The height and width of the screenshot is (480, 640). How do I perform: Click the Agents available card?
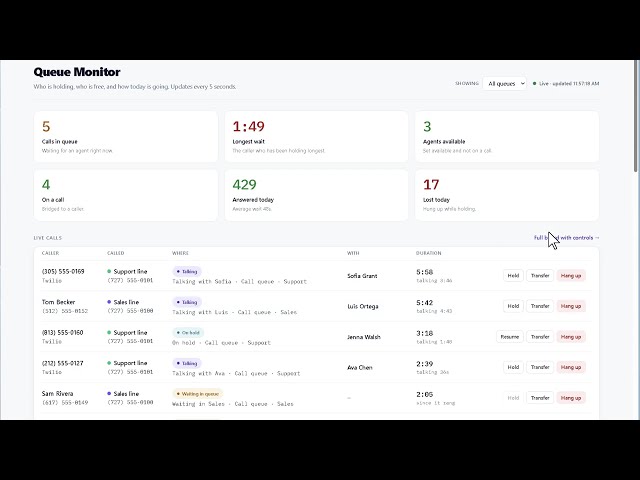(x=507, y=137)
